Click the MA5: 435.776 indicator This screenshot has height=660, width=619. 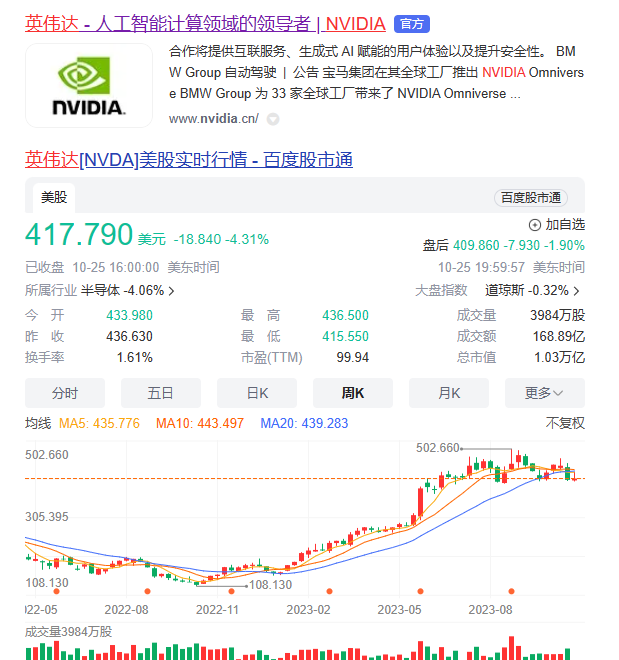tap(99, 423)
